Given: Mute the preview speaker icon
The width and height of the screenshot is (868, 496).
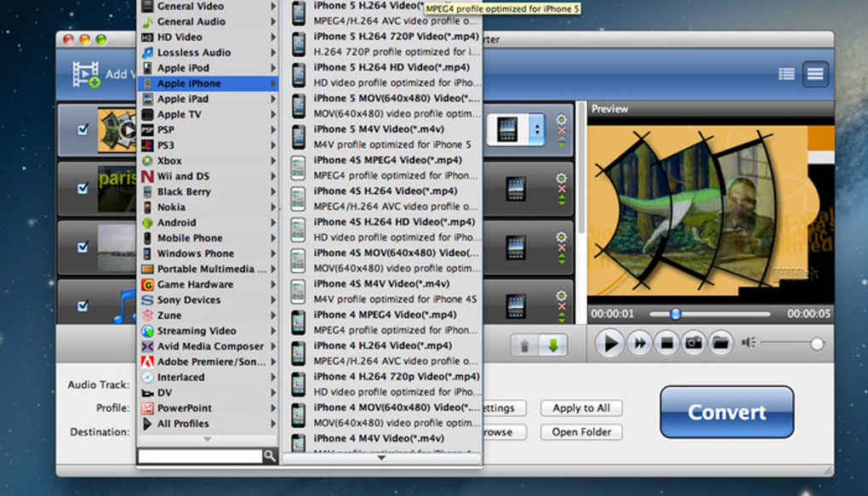Looking at the screenshot, I should tap(748, 343).
